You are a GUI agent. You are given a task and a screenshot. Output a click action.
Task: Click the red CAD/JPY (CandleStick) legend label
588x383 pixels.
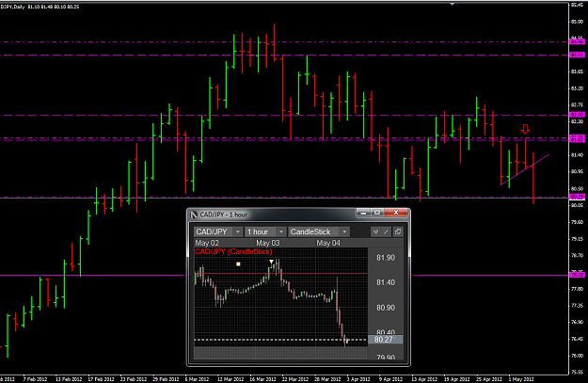[233, 251]
